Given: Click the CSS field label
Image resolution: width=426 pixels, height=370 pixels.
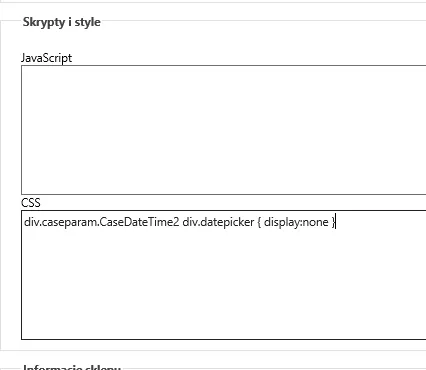Looking at the screenshot, I should [31, 203].
